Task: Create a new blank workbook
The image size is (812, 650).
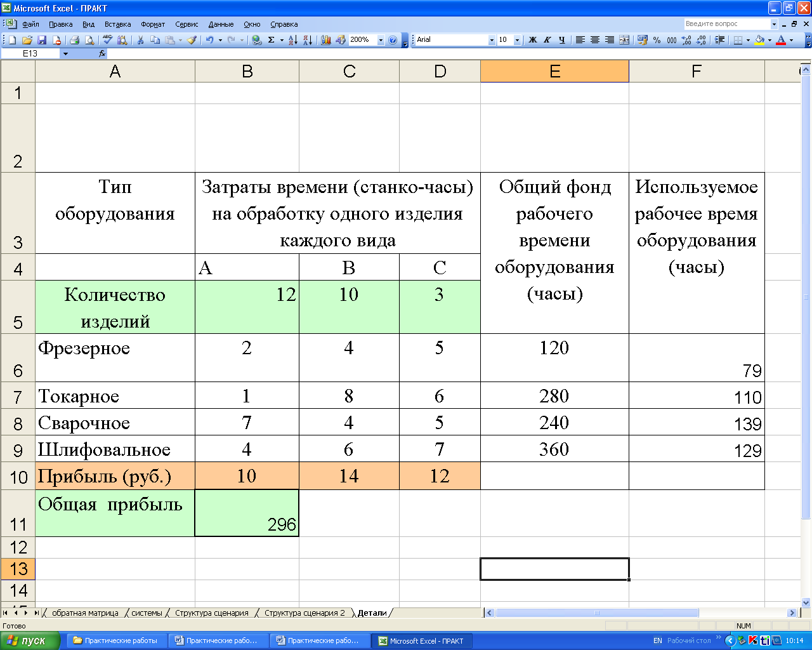Action: tap(12, 40)
